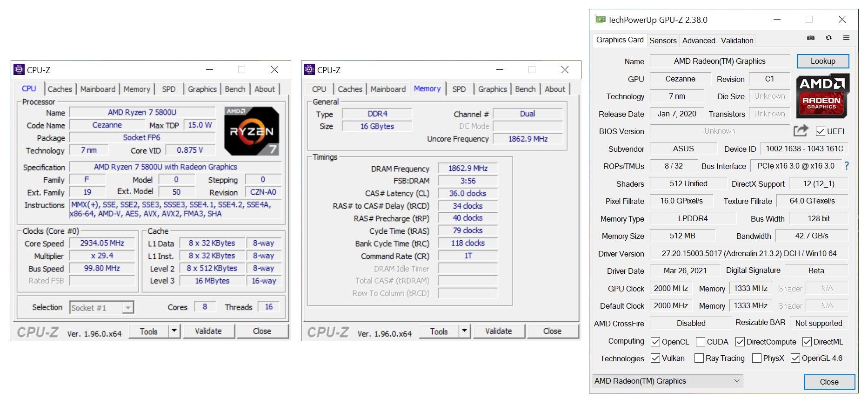Click Close in left CPU-Z window

tap(262, 331)
